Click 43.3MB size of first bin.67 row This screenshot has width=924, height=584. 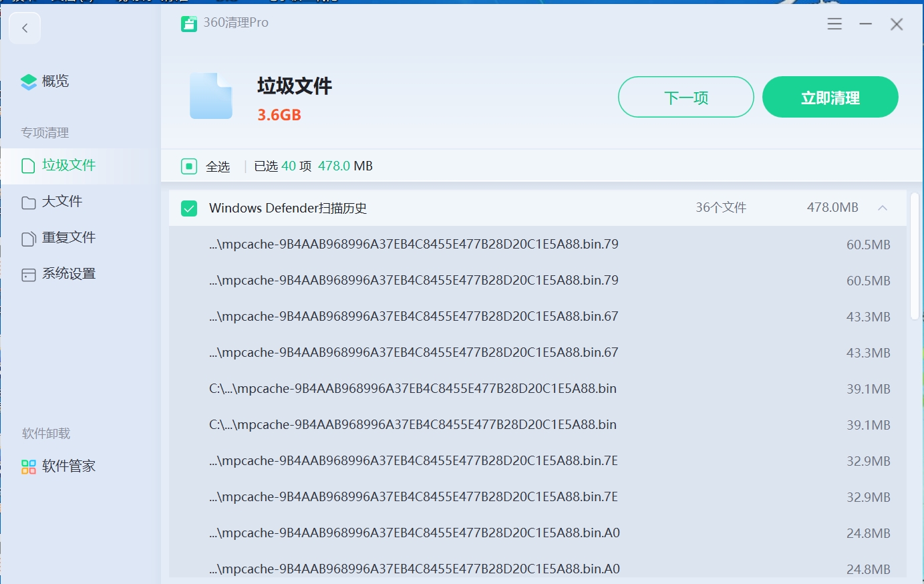click(x=869, y=317)
